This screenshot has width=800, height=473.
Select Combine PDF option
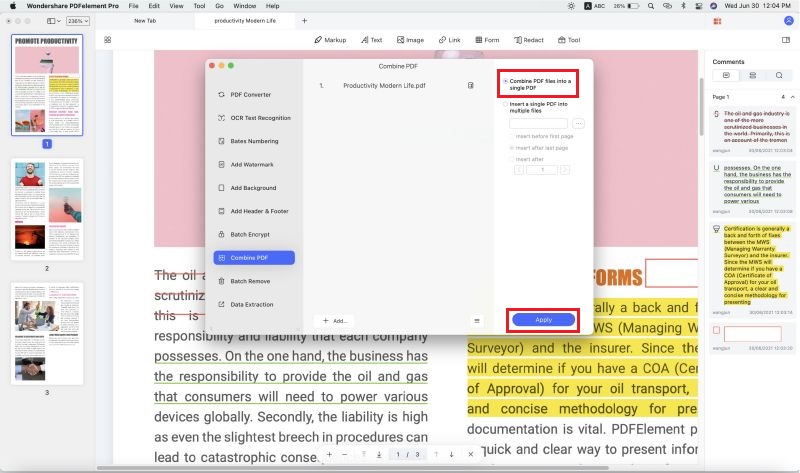(254, 258)
